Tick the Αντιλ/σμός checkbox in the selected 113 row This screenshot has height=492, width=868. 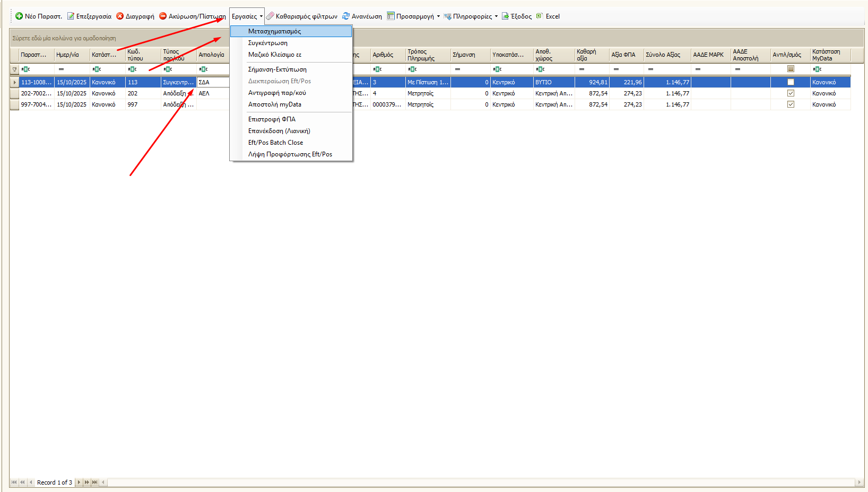pos(791,82)
